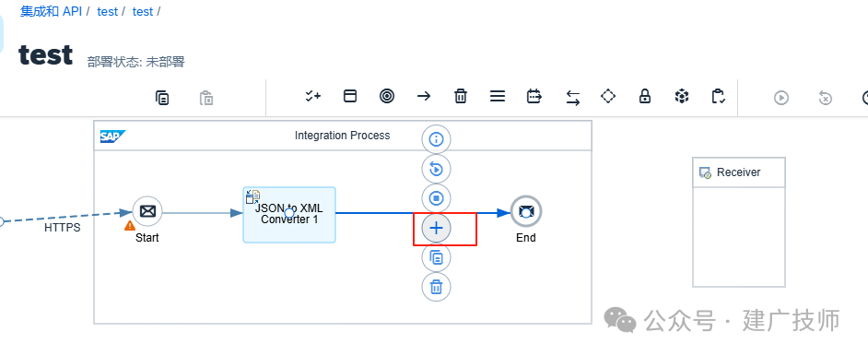The height and width of the screenshot is (356, 868).
Task: Click the trash delete icon in toolbar
Action: [x=460, y=96]
